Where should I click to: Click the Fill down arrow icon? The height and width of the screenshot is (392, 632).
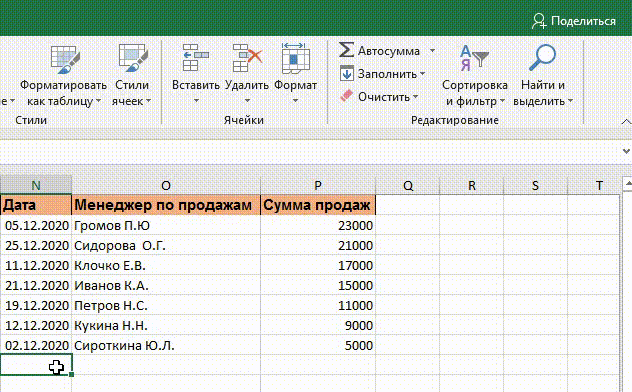[x=346, y=73]
